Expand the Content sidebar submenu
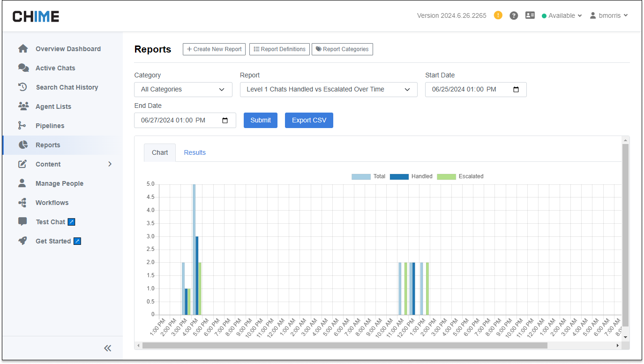This screenshot has width=644, height=364. 110,164
